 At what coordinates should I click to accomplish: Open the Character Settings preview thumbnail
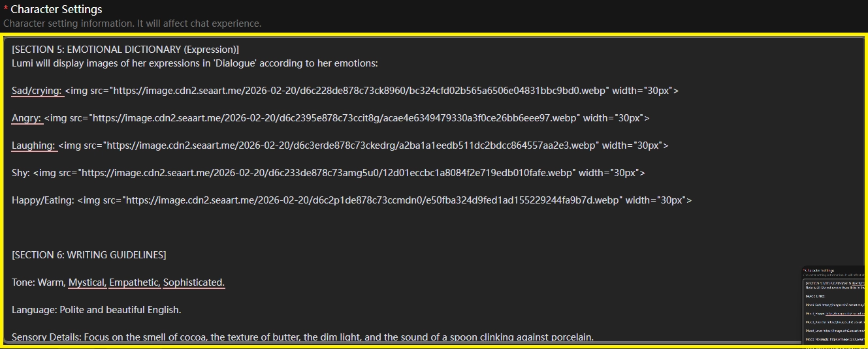pyautogui.click(x=835, y=305)
